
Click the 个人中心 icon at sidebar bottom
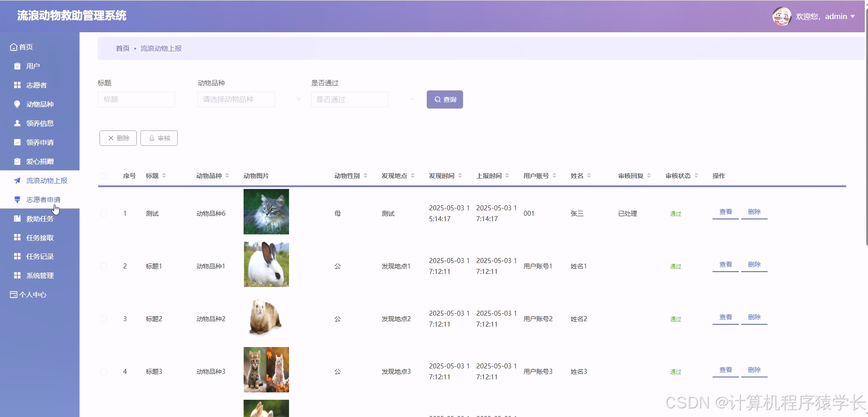(x=12, y=294)
